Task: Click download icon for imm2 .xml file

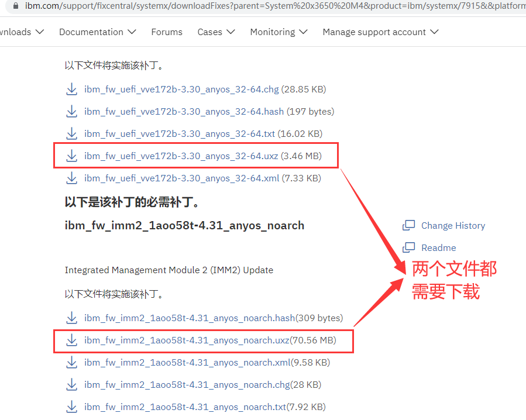Action: pyautogui.click(x=71, y=362)
